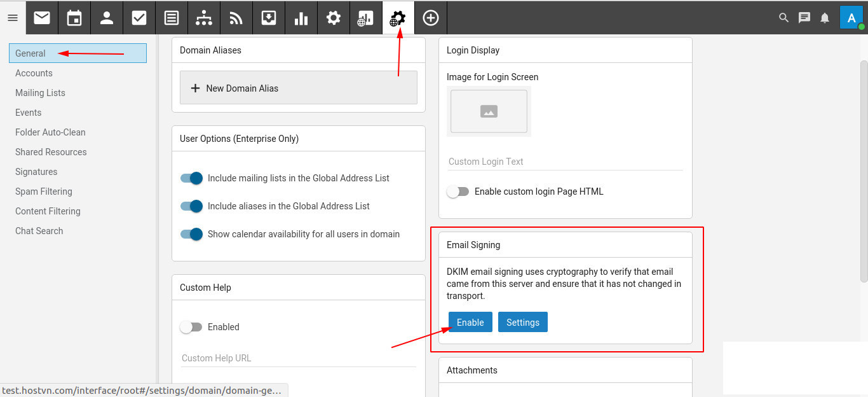Screen dimensions: 868x397
Task: Enable the Custom Help toggle
Action: (191, 327)
